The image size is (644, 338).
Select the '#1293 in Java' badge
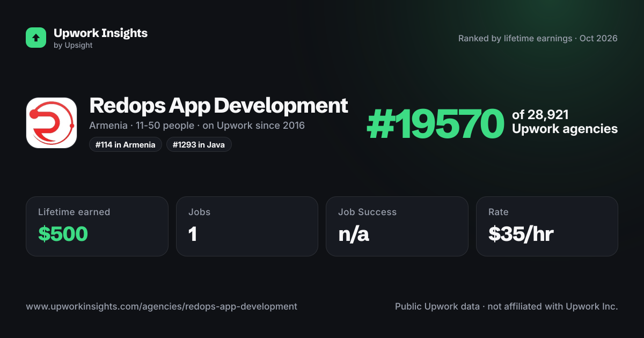(199, 144)
